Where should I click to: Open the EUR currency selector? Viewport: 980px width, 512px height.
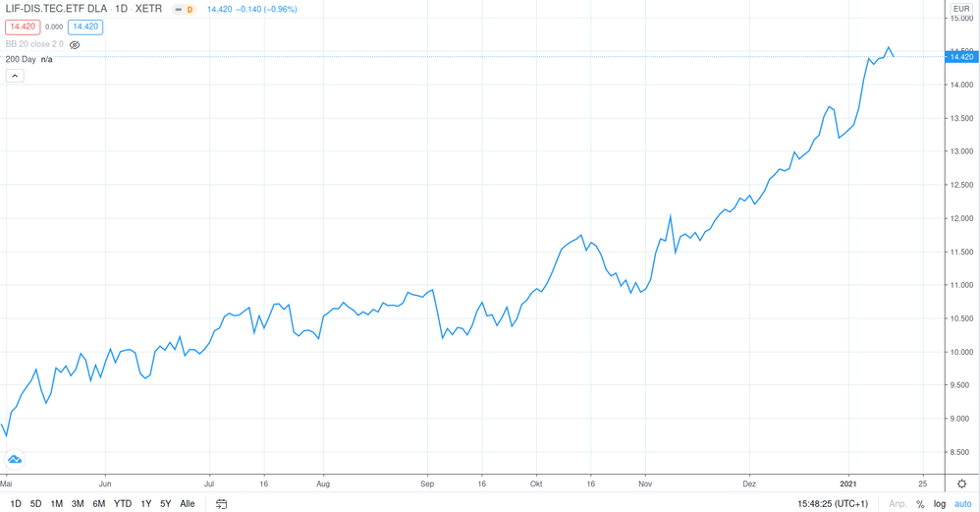(x=961, y=9)
